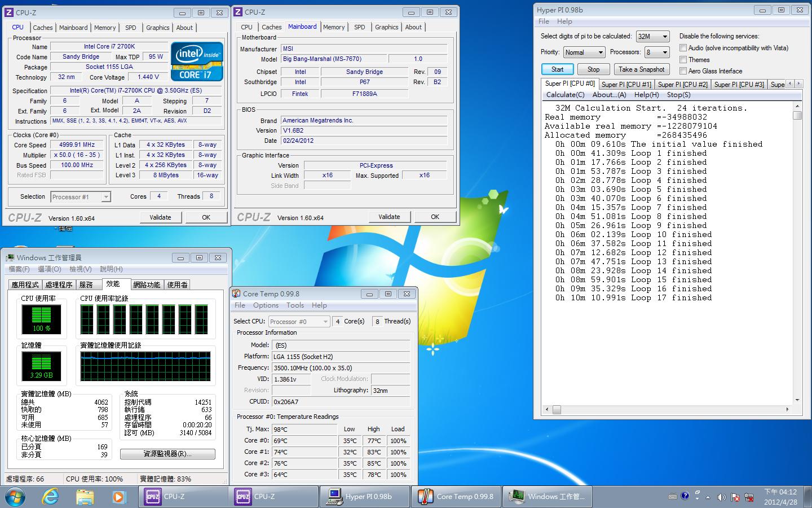Select the 網路功能 tab in Task Manager

coord(147,285)
